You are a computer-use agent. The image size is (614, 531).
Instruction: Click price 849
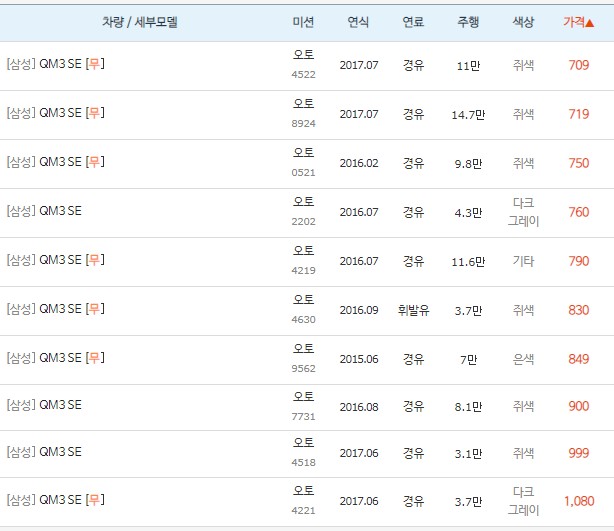coord(579,359)
